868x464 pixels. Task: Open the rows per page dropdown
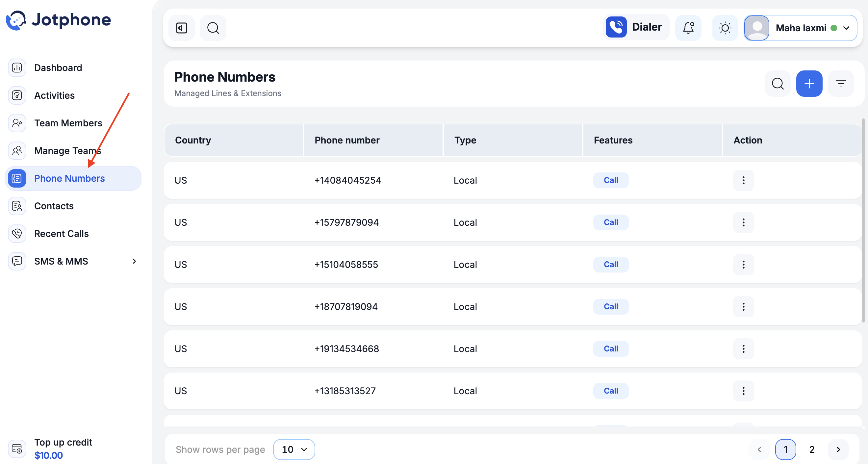(x=294, y=450)
